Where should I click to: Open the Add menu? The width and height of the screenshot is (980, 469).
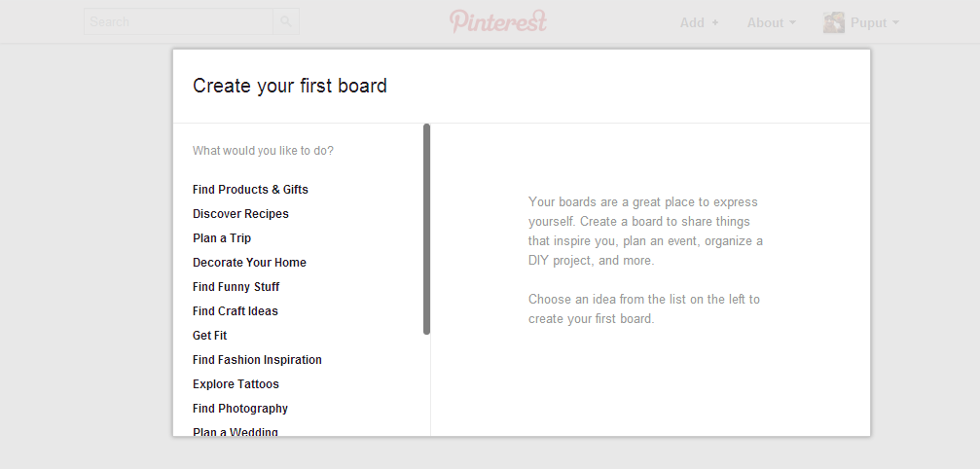pyautogui.click(x=700, y=22)
